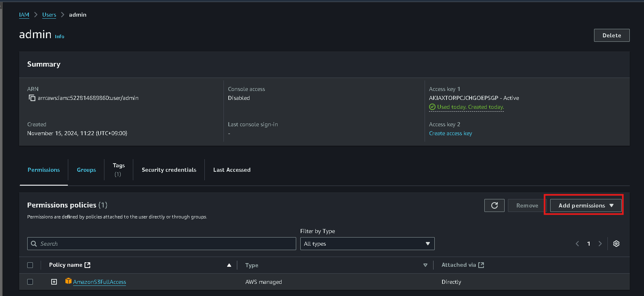Open table preferences via the gear icon
The image size is (644, 296).
click(616, 244)
